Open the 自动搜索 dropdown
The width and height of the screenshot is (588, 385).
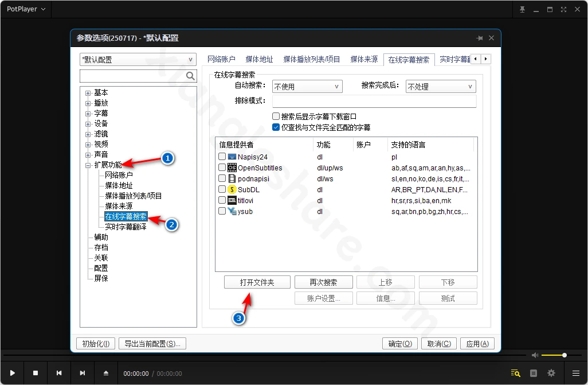(x=307, y=87)
